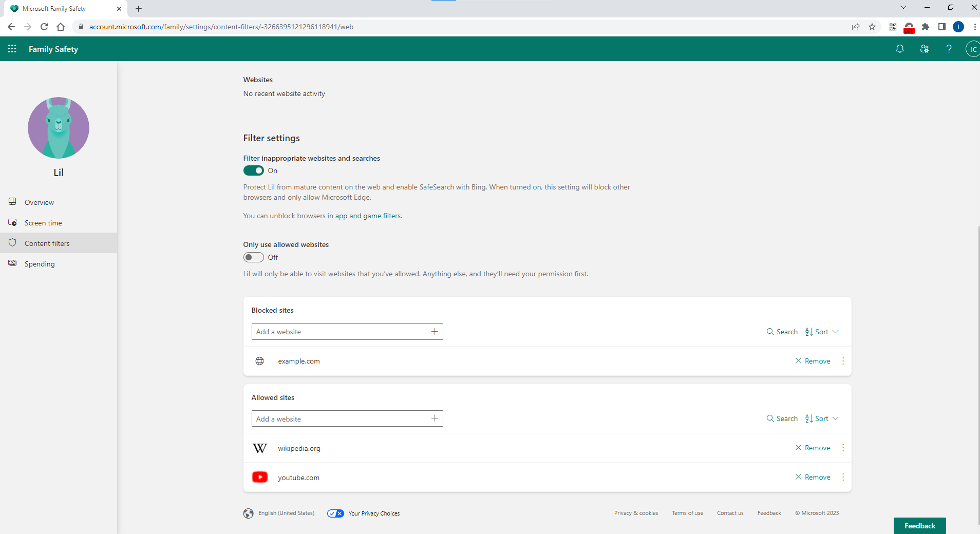Open more options for wikipedia.org
This screenshot has height=534, width=980.
point(843,448)
